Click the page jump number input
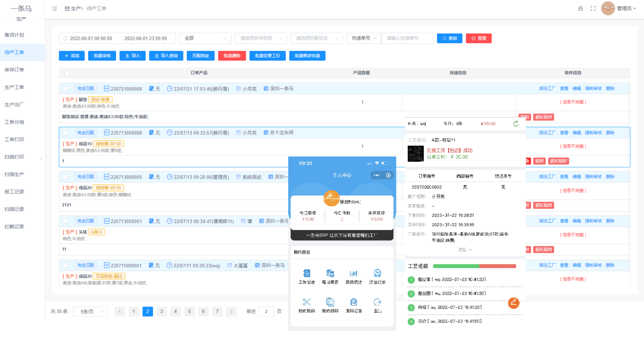The image size is (644, 344). pos(266,311)
